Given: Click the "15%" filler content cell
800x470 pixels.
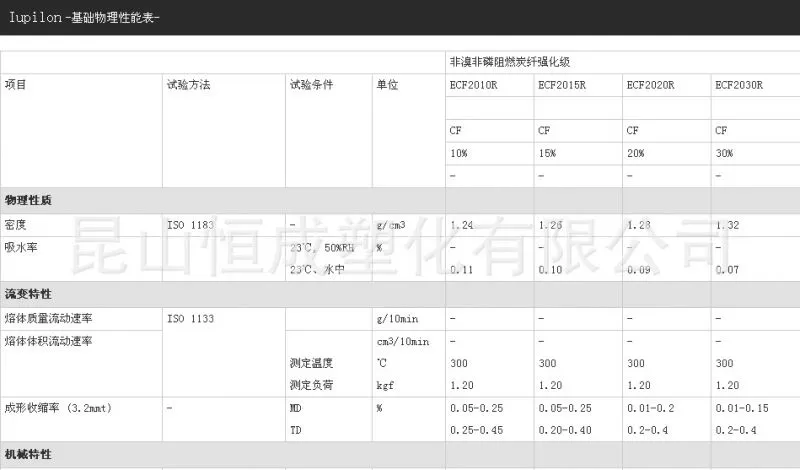Looking at the screenshot, I should 547,153.
